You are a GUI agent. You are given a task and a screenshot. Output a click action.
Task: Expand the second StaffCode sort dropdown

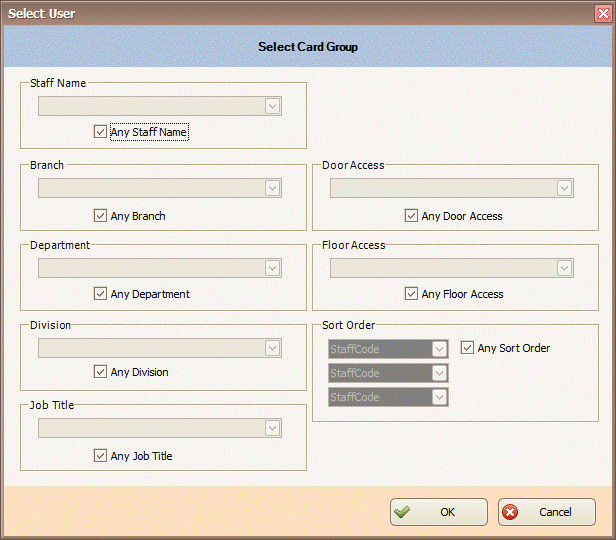(439, 373)
